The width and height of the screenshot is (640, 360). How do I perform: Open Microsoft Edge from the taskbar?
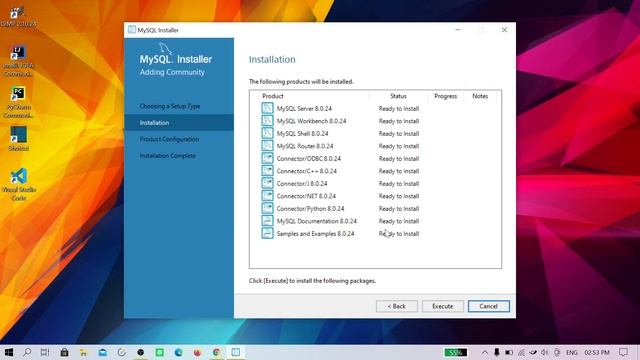(178, 352)
